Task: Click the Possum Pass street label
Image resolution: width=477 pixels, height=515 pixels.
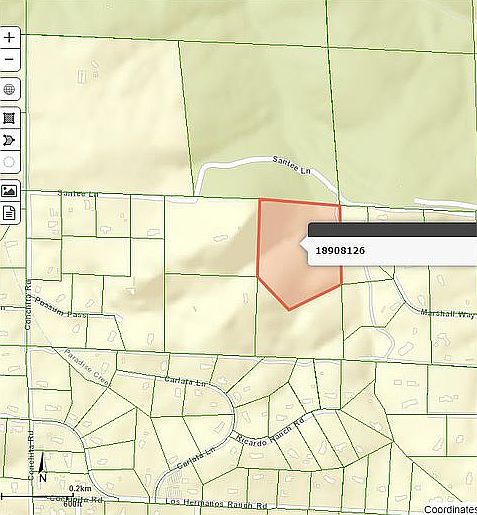Action: [x=60, y=307]
